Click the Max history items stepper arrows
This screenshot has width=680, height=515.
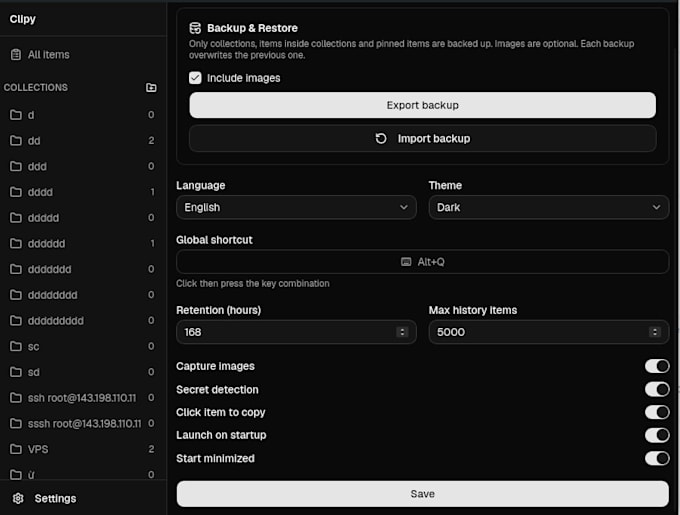(655, 332)
